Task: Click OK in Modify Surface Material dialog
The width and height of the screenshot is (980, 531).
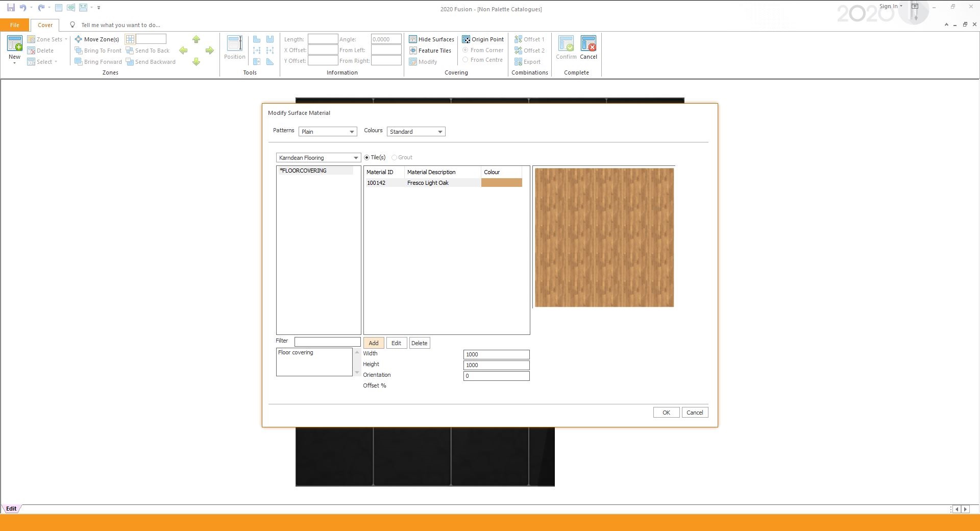Action: click(x=666, y=413)
